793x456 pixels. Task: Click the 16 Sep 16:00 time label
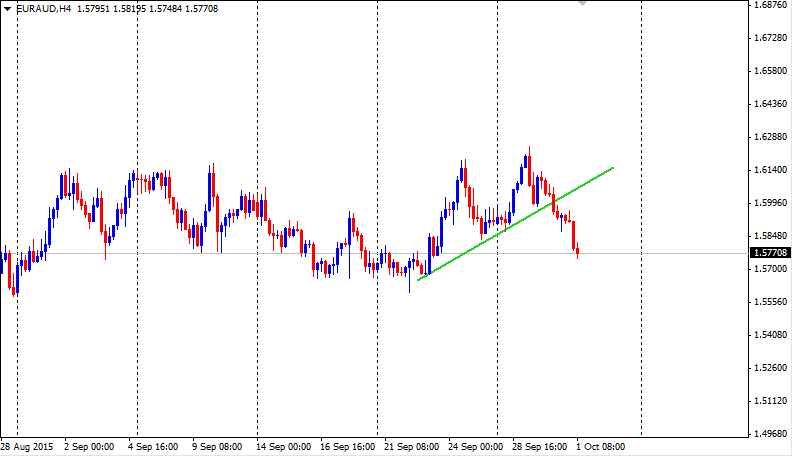(x=347, y=447)
